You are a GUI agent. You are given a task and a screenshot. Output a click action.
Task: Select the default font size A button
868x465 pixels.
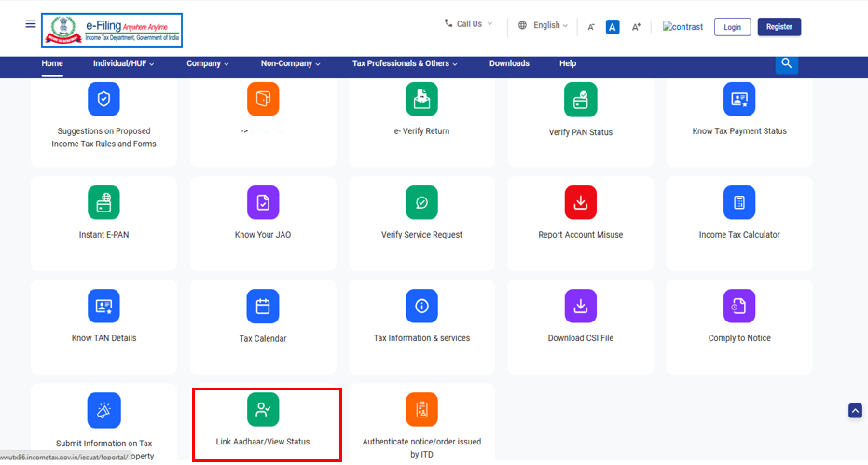(x=613, y=27)
